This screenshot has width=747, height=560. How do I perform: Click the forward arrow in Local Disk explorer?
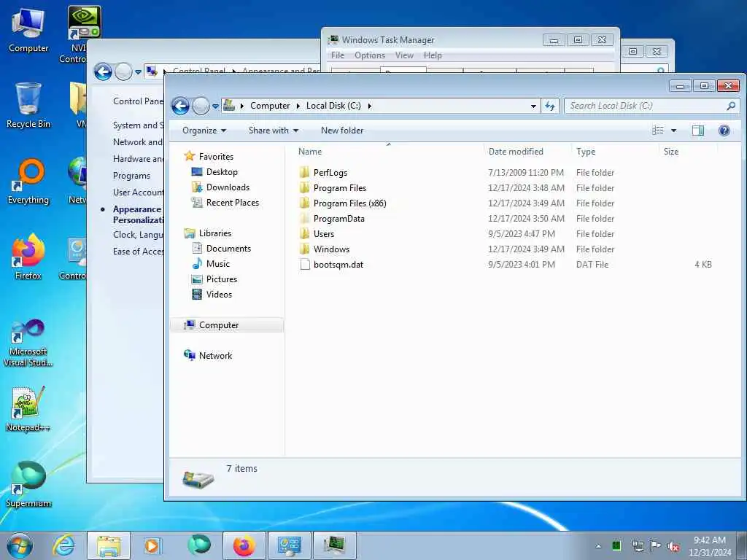click(201, 106)
